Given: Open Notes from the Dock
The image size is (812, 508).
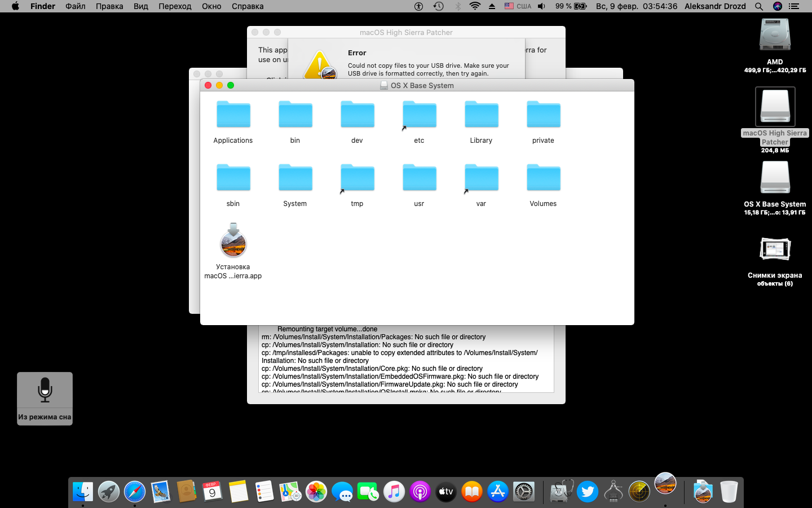Looking at the screenshot, I should tap(239, 492).
